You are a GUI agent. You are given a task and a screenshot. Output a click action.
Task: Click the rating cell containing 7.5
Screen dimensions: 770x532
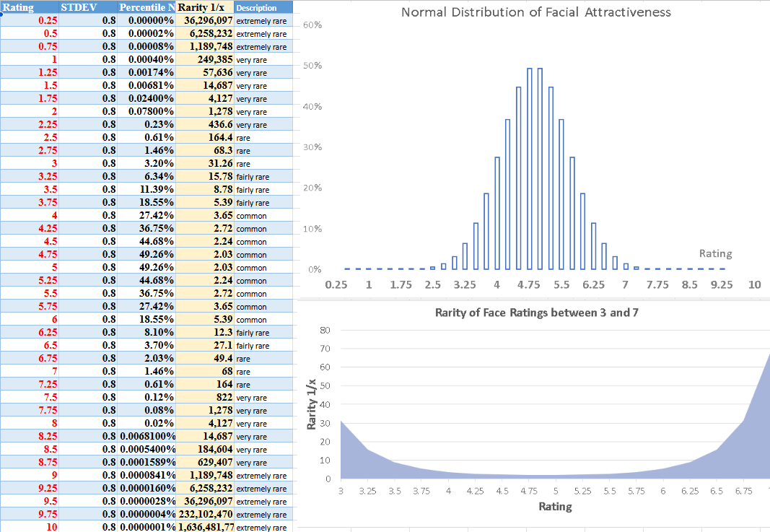(x=30, y=398)
